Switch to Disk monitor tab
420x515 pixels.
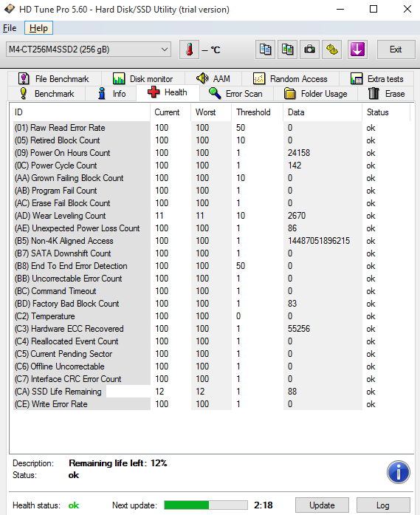pyautogui.click(x=143, y=79)
